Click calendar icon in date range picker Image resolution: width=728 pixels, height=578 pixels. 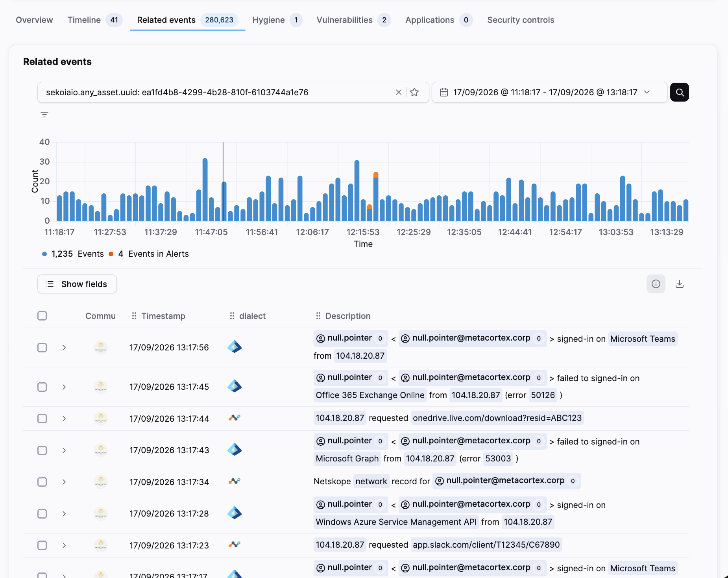(x=444, y=92)
